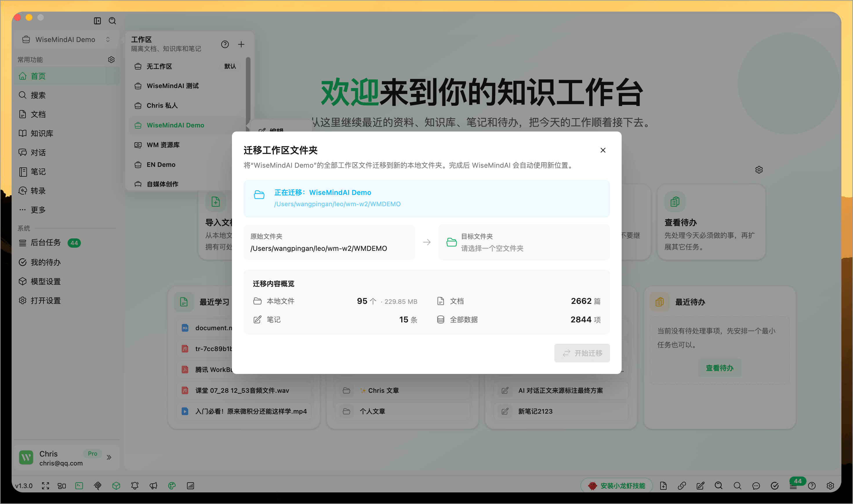Open the chat bubble icon in status bar
The image size is (853, 504).
pyautogui.click(x=756, y=486)
